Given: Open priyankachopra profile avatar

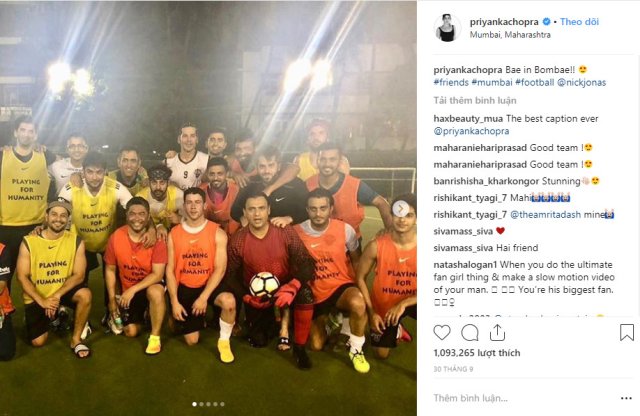Looking at the screenshot, I should click(447, 28).
